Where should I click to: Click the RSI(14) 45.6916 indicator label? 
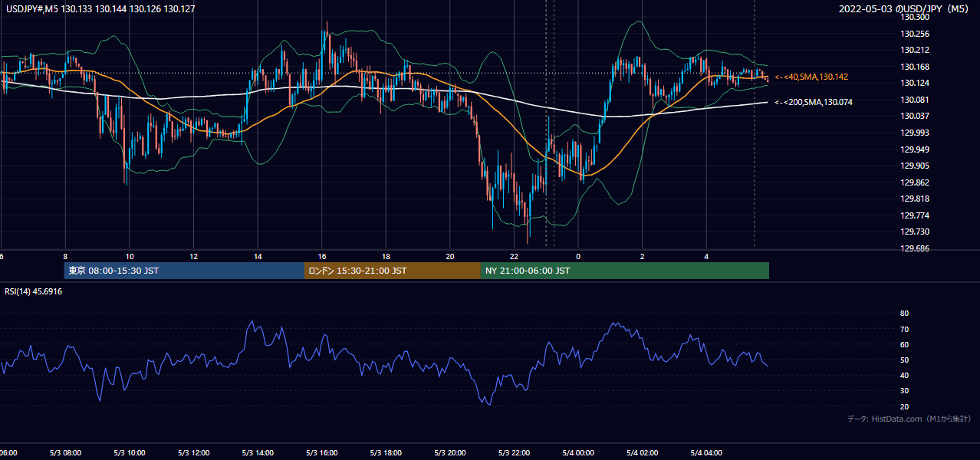click(x=34, y=291)
